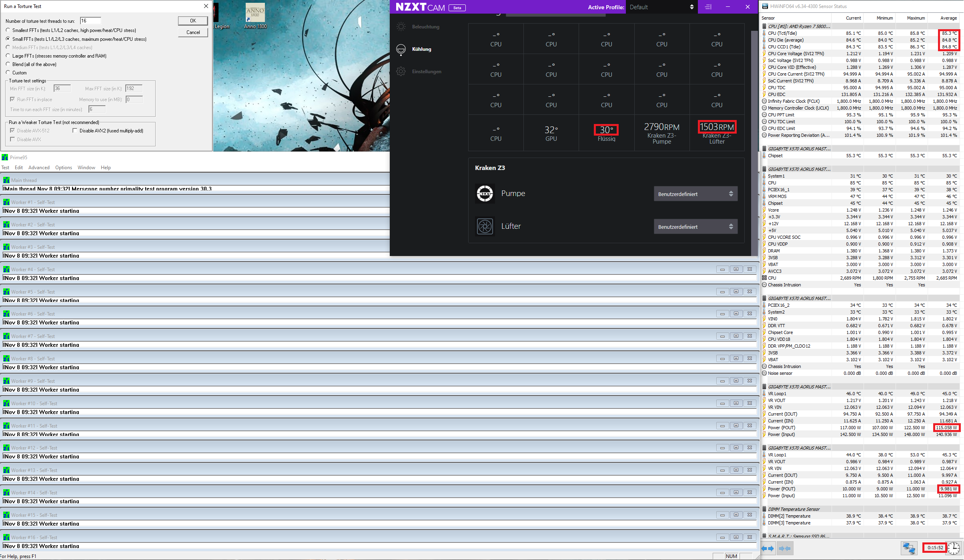Open Active Profile Default dropdown
This screenshot has height=560, width=964.
(x=661, y=7)
